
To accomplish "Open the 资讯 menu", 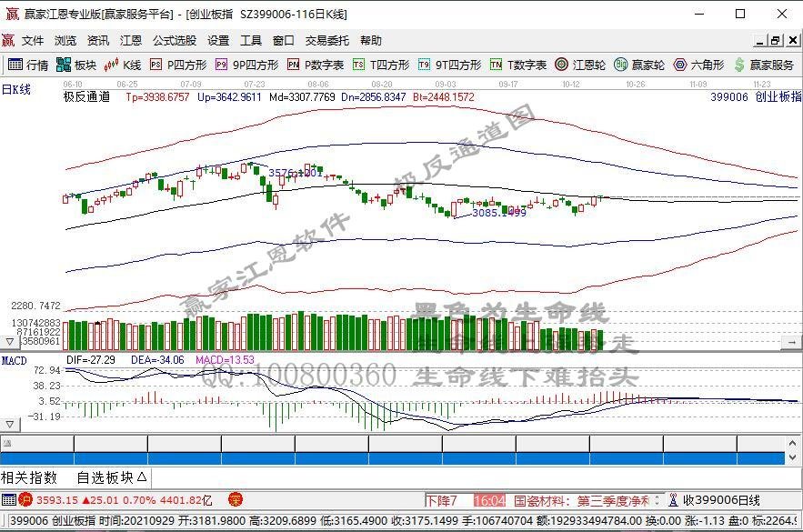I will click(98, 40).
